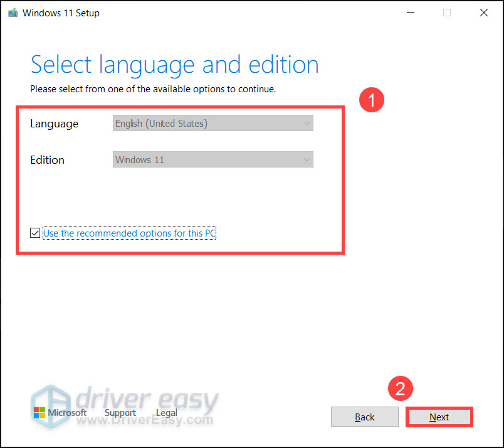Click the Microsoft four-color logo
This screenshot has width=504, height=448.
40,413
